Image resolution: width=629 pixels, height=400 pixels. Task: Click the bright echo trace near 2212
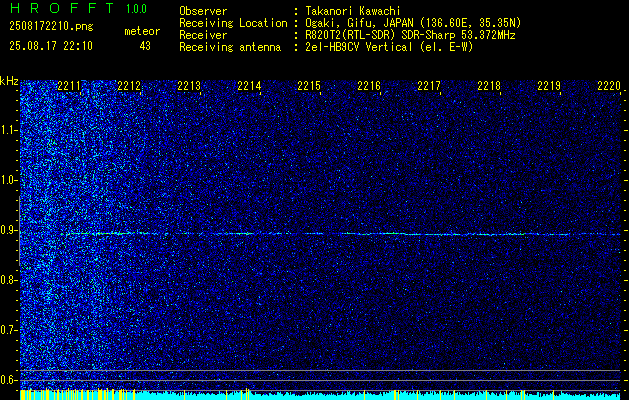[x=116, y=233]
